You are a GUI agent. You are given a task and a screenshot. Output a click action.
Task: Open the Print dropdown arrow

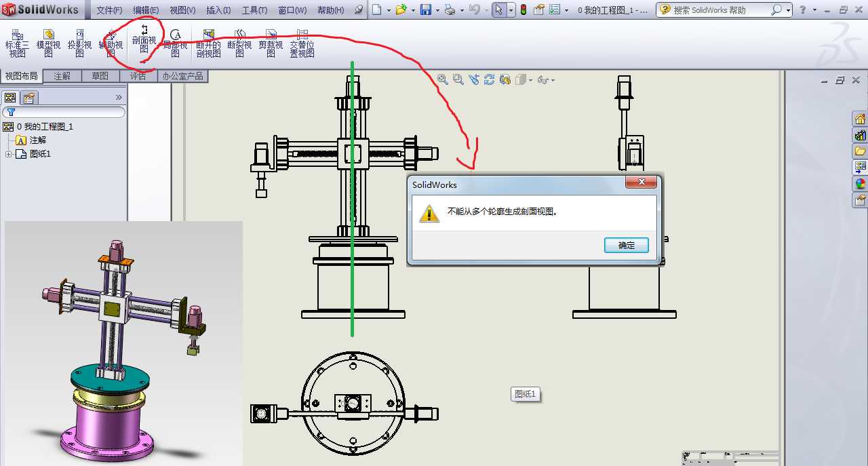point(460,10)
